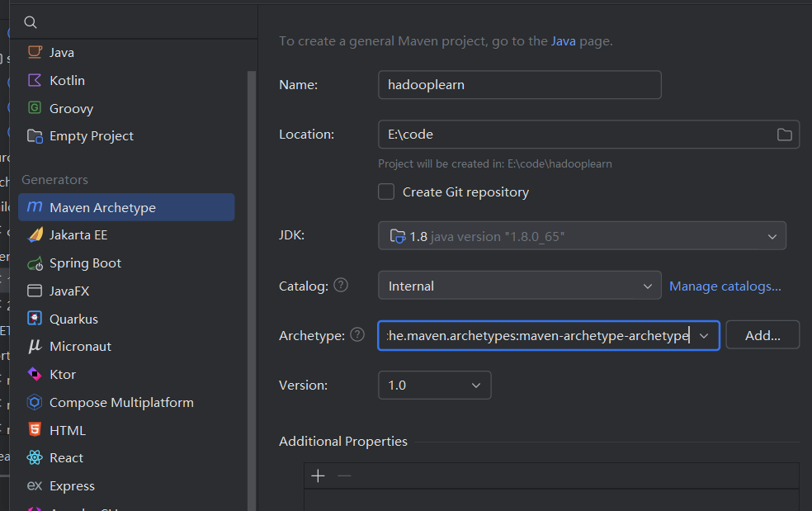
Task: Browse for location with the folder icon
Action: pyautogui.click(x=784, y=135)
